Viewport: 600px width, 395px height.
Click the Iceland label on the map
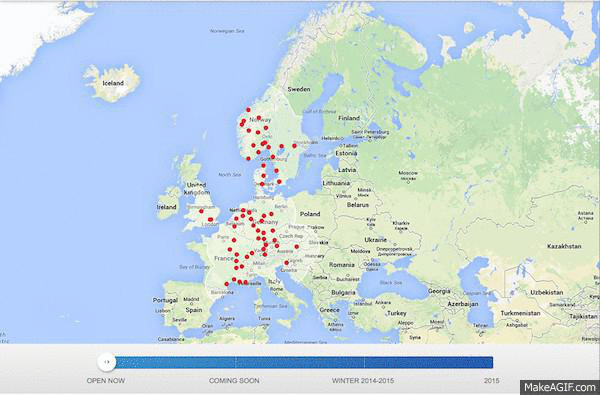point(113,83)
